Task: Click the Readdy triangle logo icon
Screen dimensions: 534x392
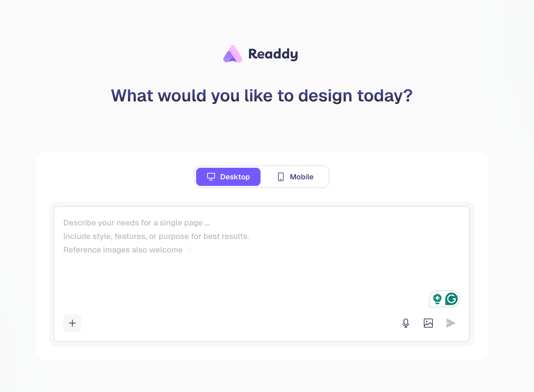Action: pyautogui.click(x=233, y=54)
